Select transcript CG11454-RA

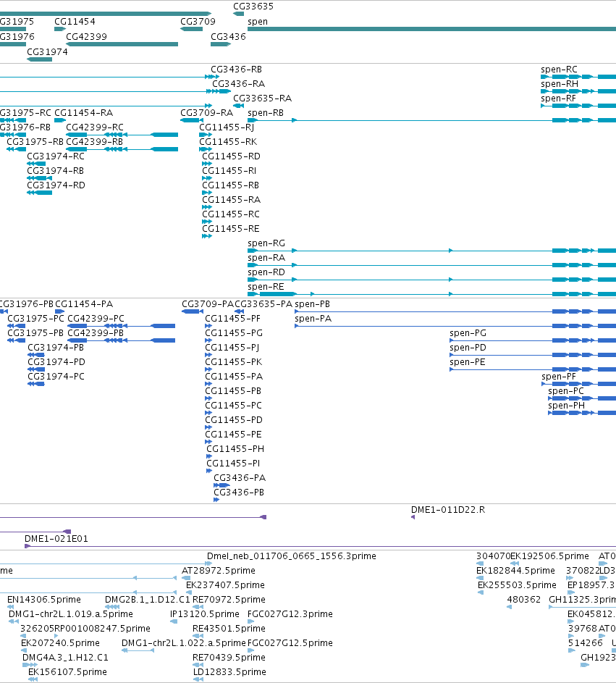pos(83,113)
